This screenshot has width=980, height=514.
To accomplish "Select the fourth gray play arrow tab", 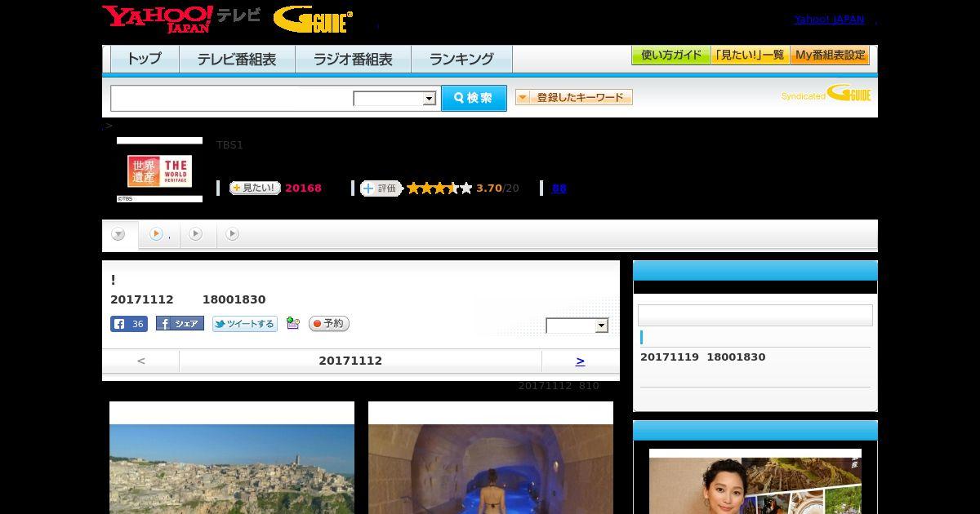I will tap(233, 235).
